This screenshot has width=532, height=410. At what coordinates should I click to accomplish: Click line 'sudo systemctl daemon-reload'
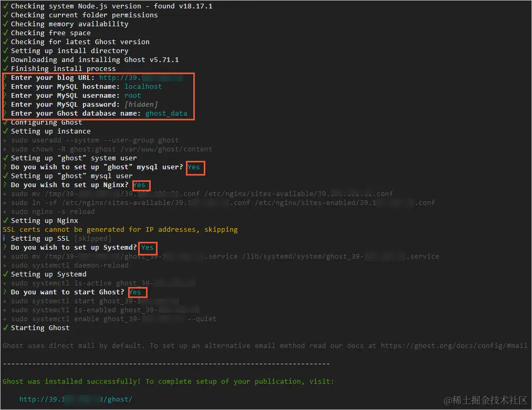click(66, 265)
